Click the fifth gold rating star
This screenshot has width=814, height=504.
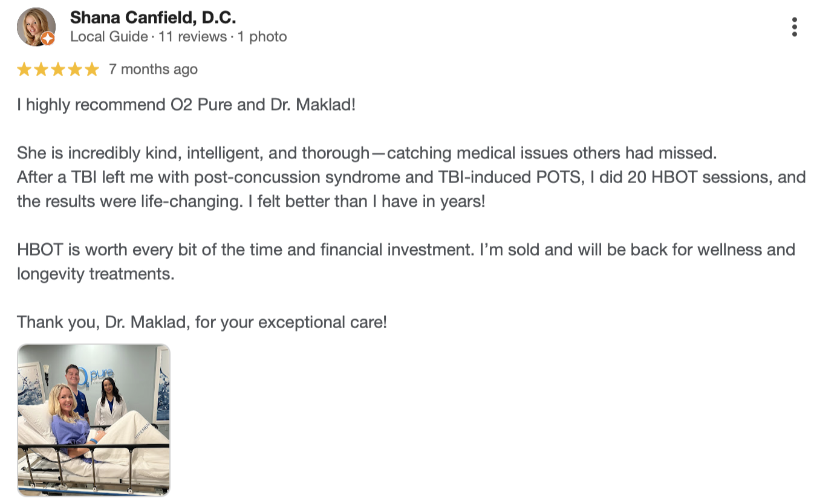click(x=92, y=69)
